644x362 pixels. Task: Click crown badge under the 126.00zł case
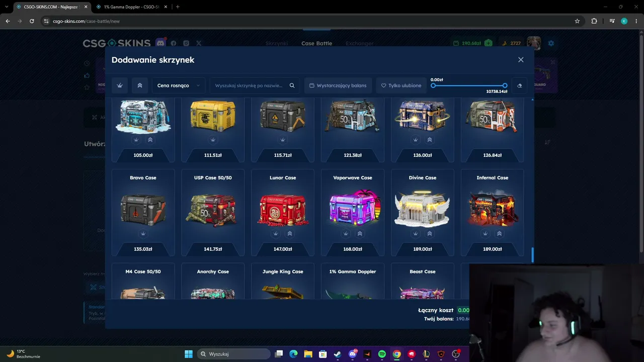[416, 140]
